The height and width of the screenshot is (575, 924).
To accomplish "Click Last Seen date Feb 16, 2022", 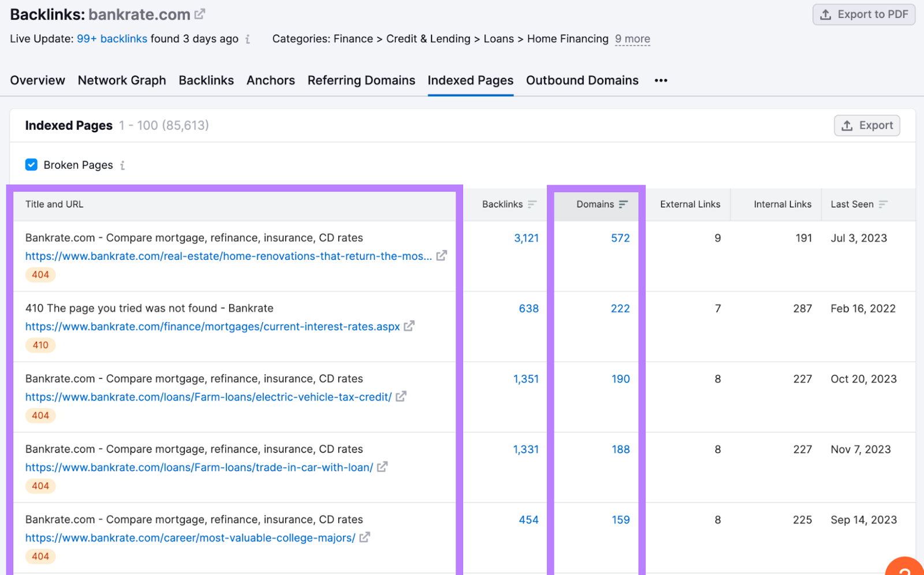I will [x=863, y=308].
